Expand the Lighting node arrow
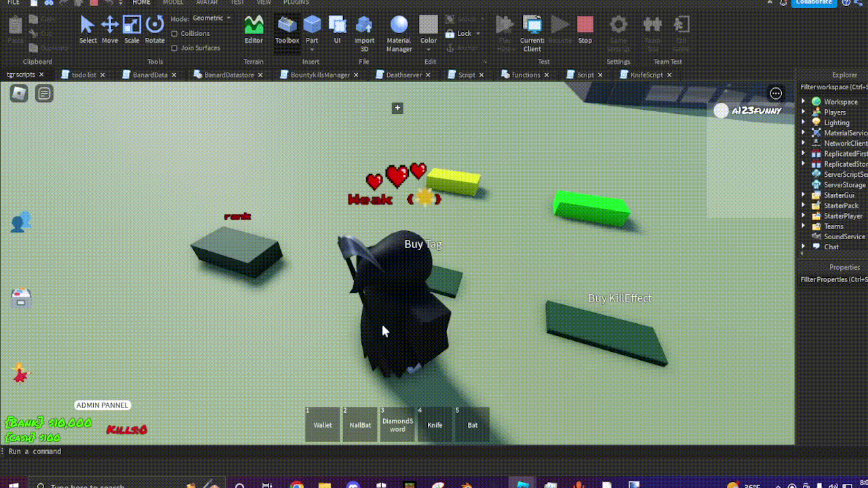Image resolution: width=868 pixels, height=488 pixels. (804, 123)
